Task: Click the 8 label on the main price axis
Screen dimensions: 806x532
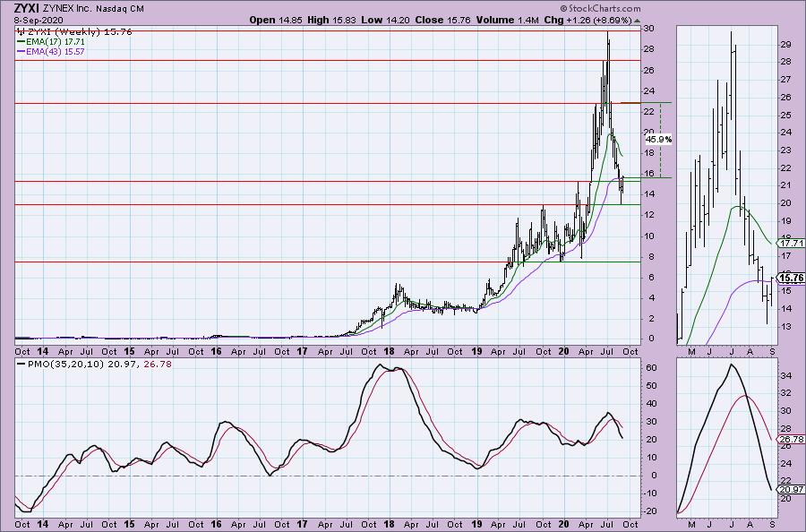Action: [650, 256]
